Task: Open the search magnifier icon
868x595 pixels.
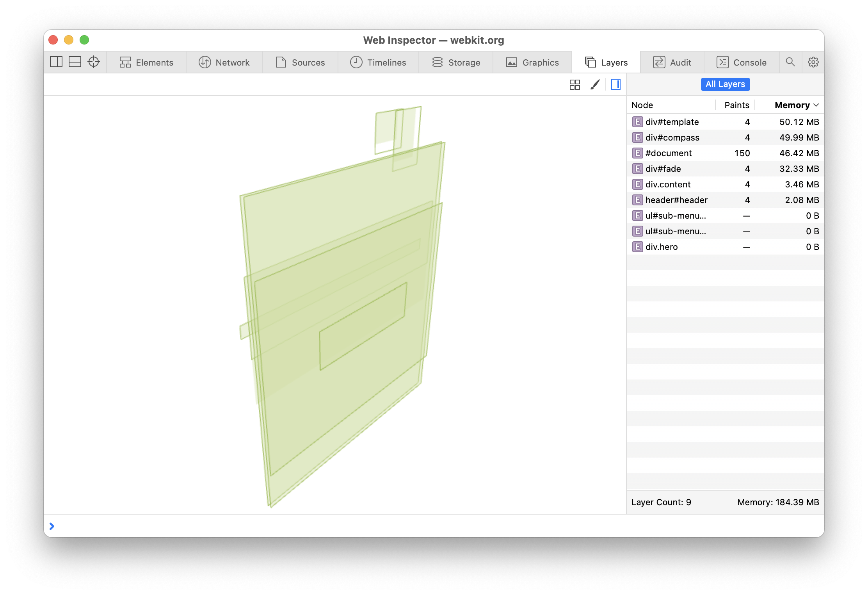Action: (790, 62)
